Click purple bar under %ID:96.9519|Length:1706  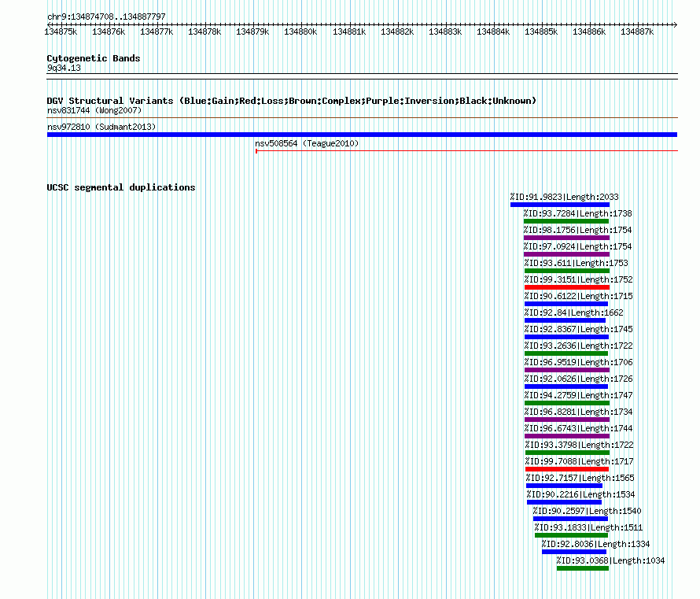coord(567,370)
